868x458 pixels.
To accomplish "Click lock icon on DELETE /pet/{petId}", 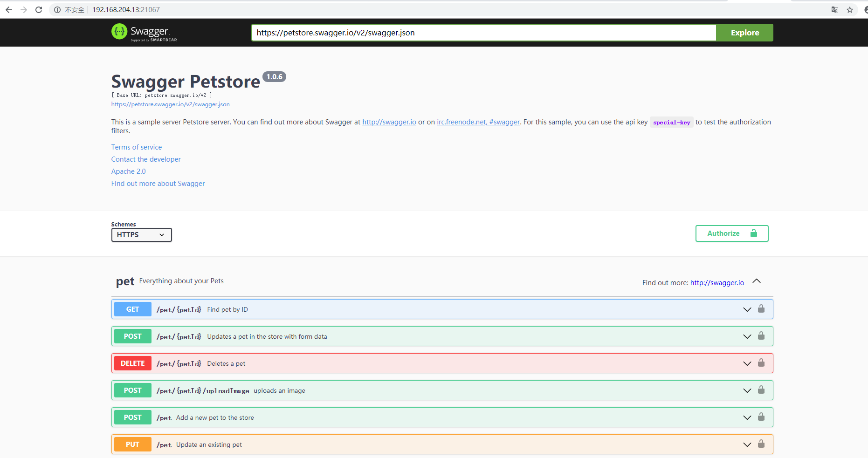I will (x=761, y=362).
